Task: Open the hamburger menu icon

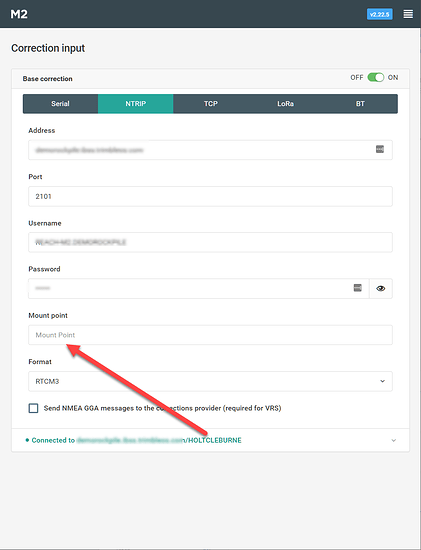Action: 408,14
